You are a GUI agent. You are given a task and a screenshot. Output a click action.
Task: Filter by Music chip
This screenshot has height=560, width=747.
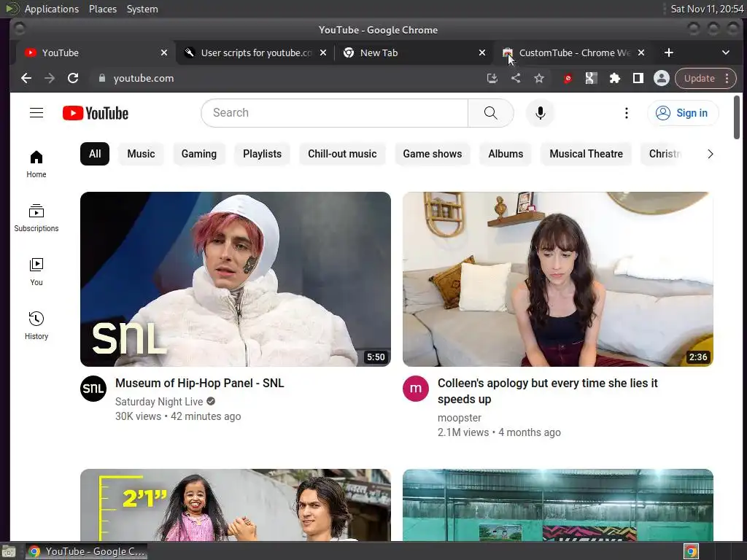(141, 154)
